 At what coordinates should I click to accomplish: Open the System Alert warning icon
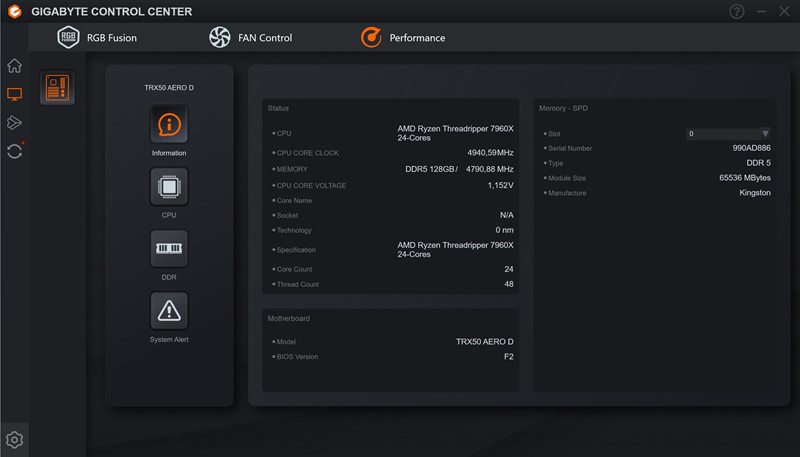coord(169,311)
